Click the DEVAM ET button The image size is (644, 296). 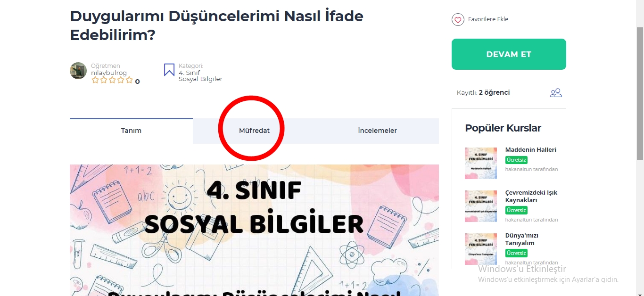[x=509, y=54]
